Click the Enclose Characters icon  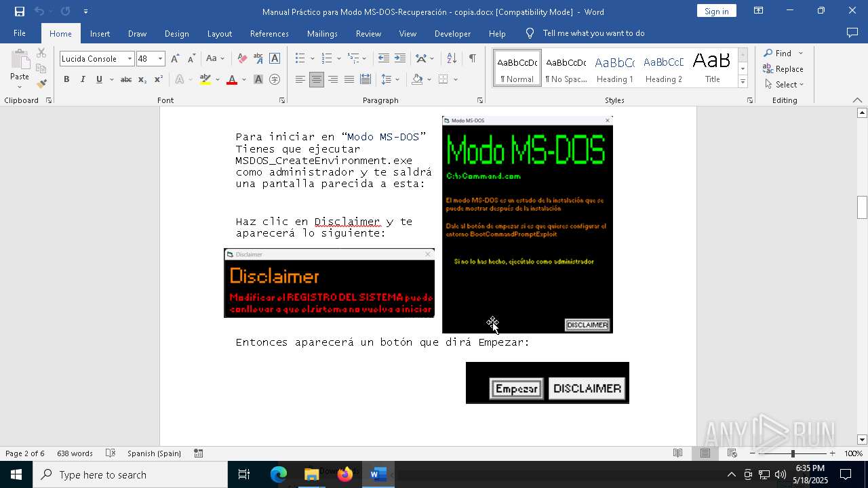275,79
